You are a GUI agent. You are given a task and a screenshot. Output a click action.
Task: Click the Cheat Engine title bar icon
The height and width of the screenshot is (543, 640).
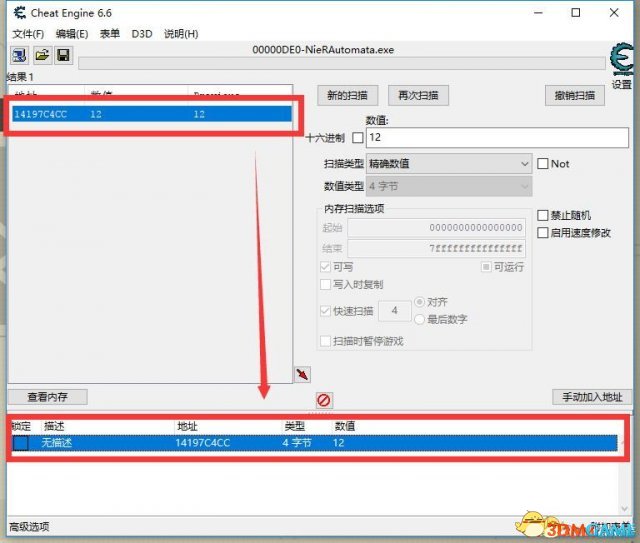[19, 13]
